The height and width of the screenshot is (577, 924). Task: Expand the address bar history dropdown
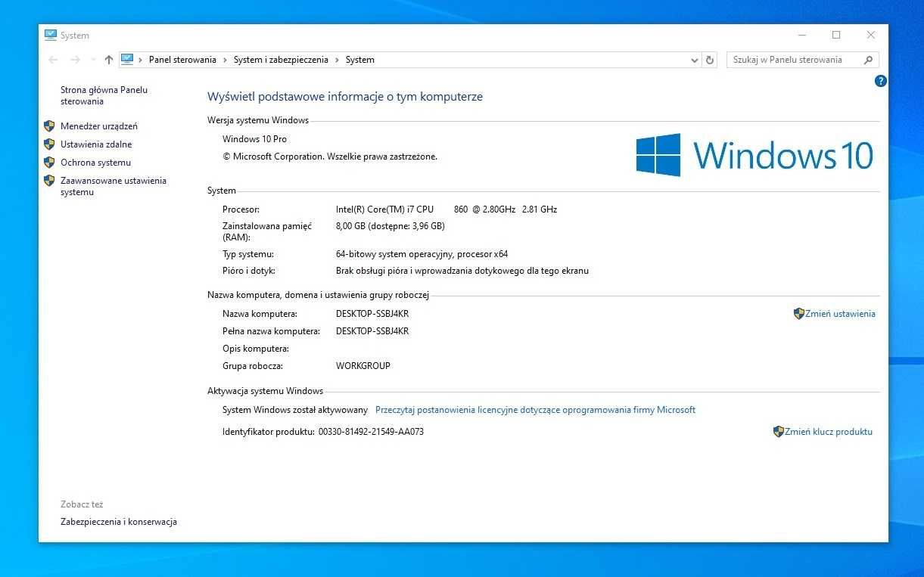point(695,60)
